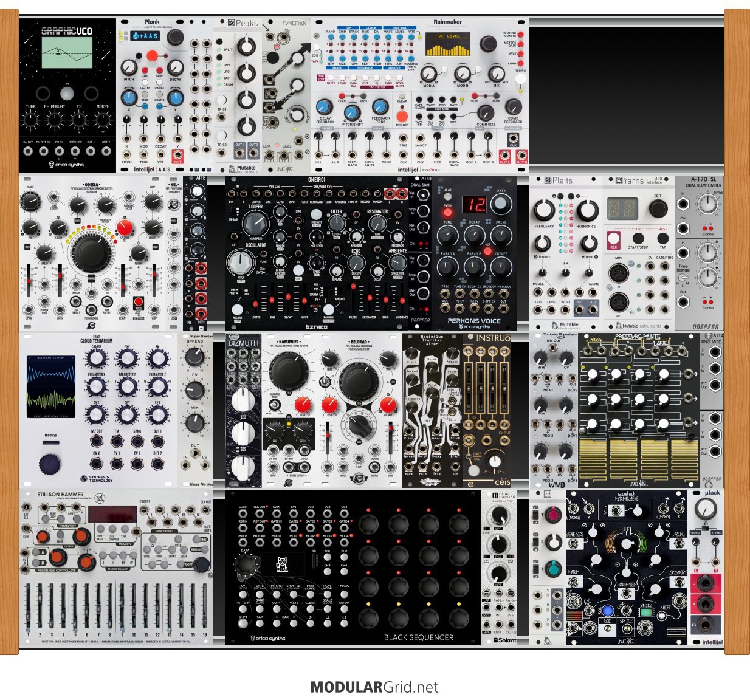Click the Yarns EDIT encoder

pos(658,209)
